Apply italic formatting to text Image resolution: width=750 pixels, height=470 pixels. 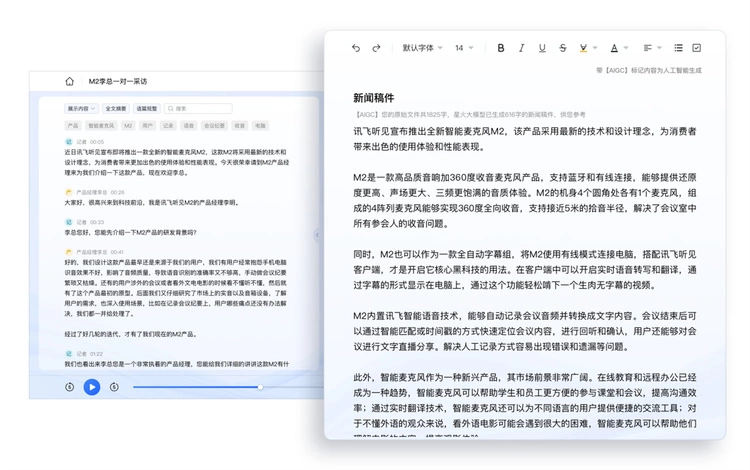pyautogui.click(x=521, y=48)
